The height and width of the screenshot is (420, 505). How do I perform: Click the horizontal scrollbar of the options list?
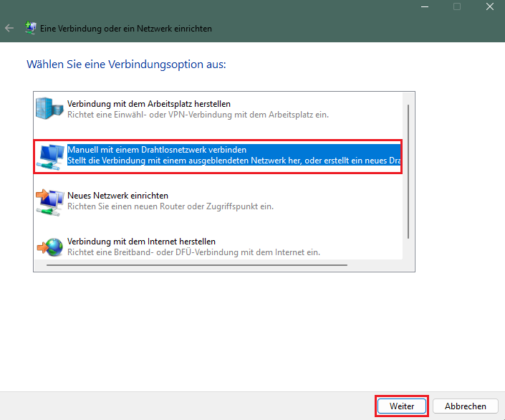197,265
